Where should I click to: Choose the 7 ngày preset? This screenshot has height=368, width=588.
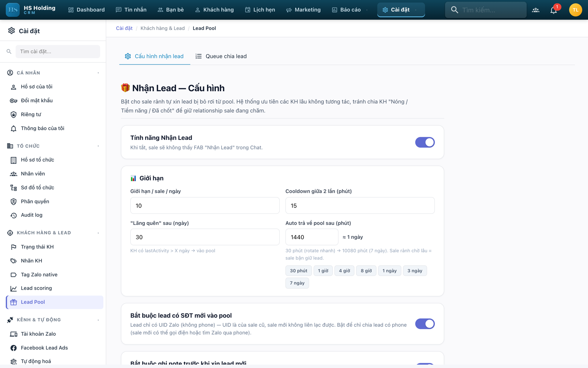(297, 283)
